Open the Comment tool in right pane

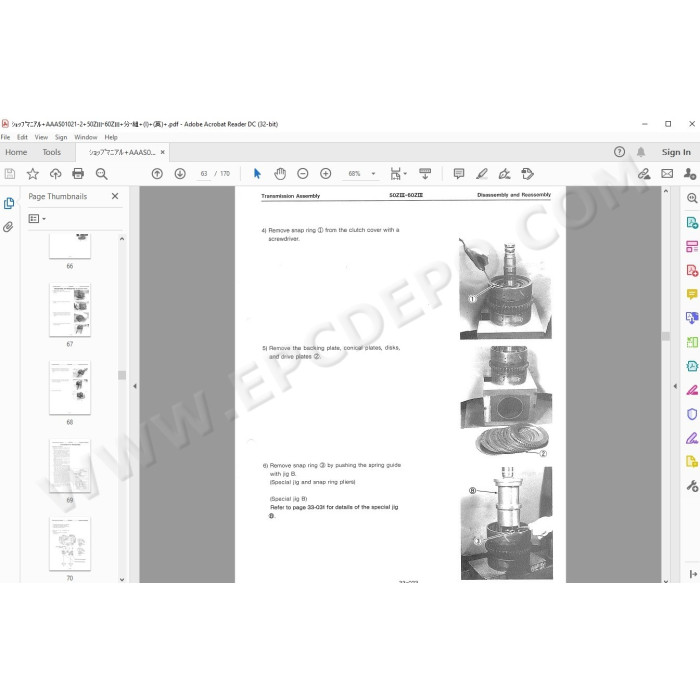[x=692, y=294]
